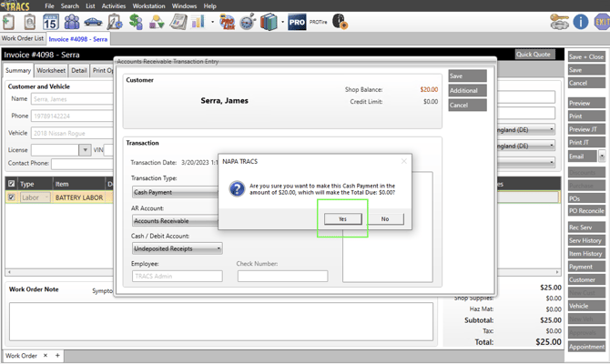Click the colored shapes icon
This screenshot has height=364, width=610.
coord(157,22)
